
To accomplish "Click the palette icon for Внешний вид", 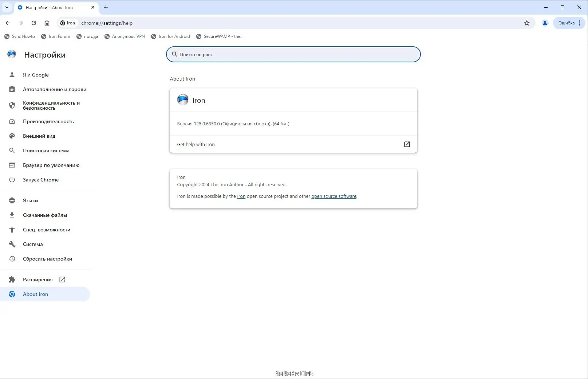I will point(12,136).
